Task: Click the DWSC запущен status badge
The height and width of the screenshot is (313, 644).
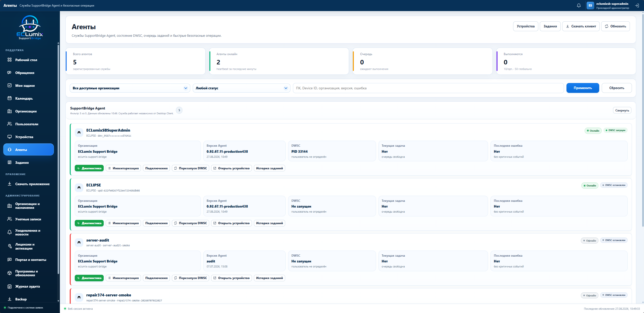Action: (x=616, y=130)
